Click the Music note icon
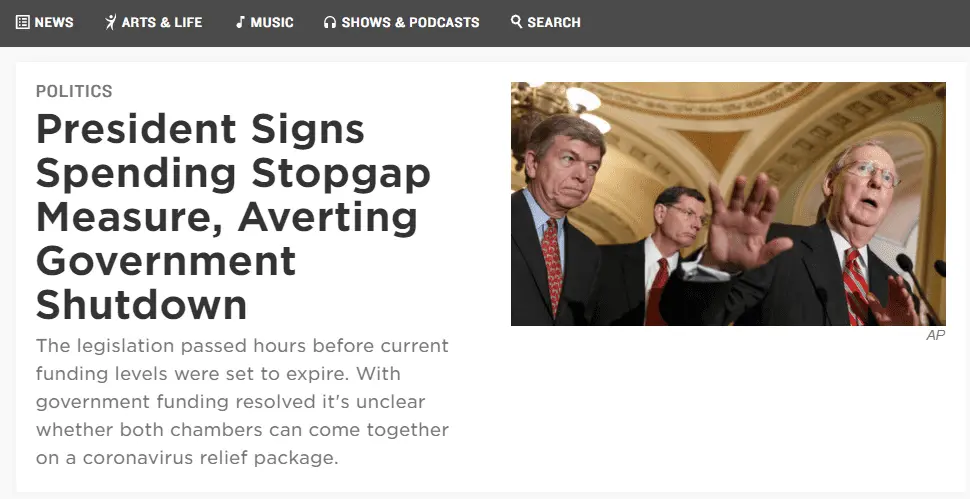The width and height of the screenshot is (970, 499). coord(240,22)
